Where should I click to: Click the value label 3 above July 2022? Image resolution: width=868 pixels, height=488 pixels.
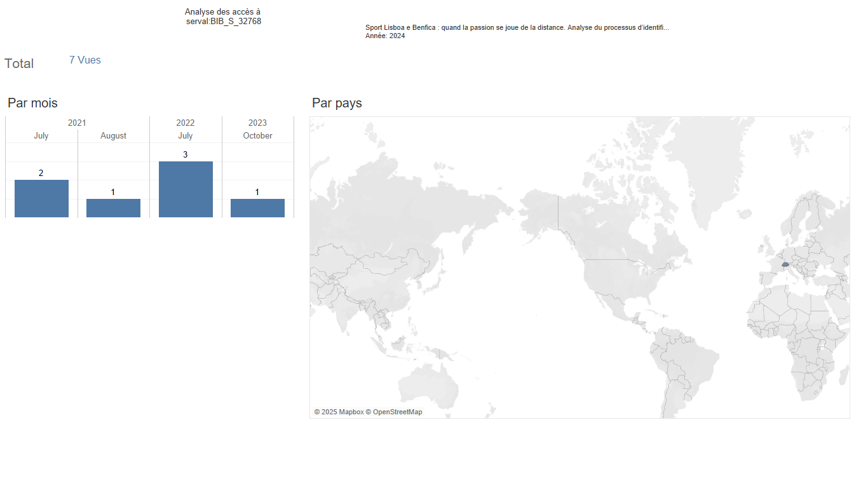click(x=186, y=154)
